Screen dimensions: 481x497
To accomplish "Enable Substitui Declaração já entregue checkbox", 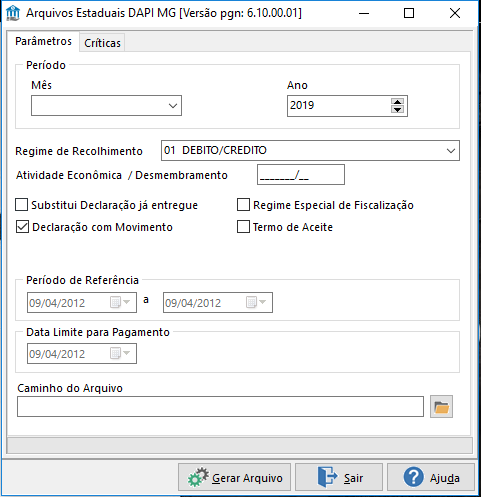I will [x=22, y=205].
